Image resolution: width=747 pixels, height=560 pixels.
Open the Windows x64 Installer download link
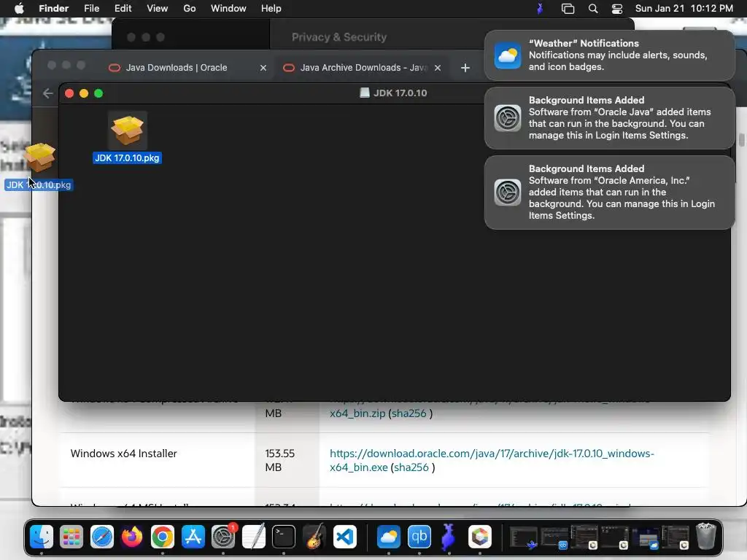point(492,460)
